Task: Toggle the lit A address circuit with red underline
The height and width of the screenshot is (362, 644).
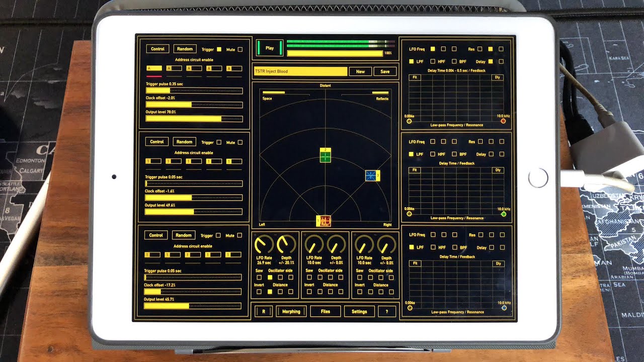Action: (x=154, y=68)
